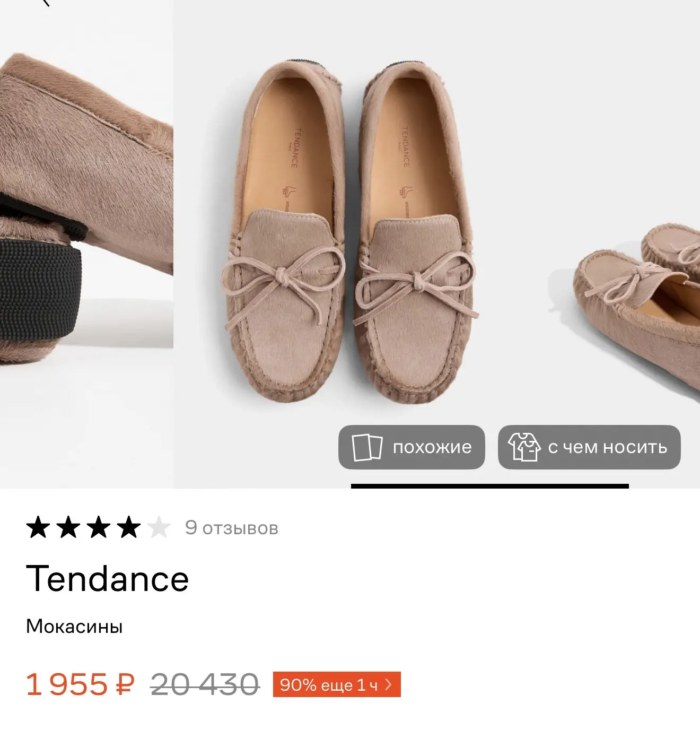The height and width of the screenshot is (739, 700).
Task: Open the Мокасины category label
Action: point(74,627)
